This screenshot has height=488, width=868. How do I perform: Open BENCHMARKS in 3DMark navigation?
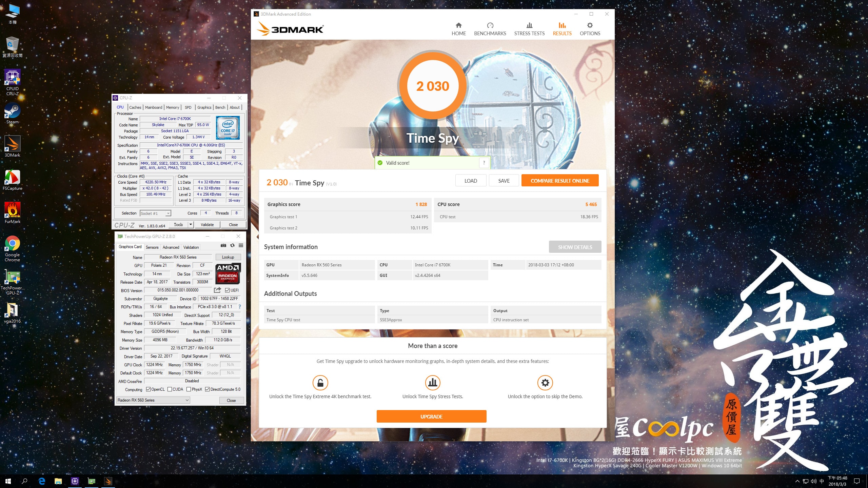coord(490,29)
